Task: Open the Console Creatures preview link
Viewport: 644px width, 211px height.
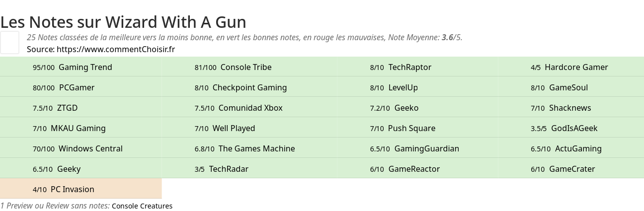Action: (x=142, y=206)
